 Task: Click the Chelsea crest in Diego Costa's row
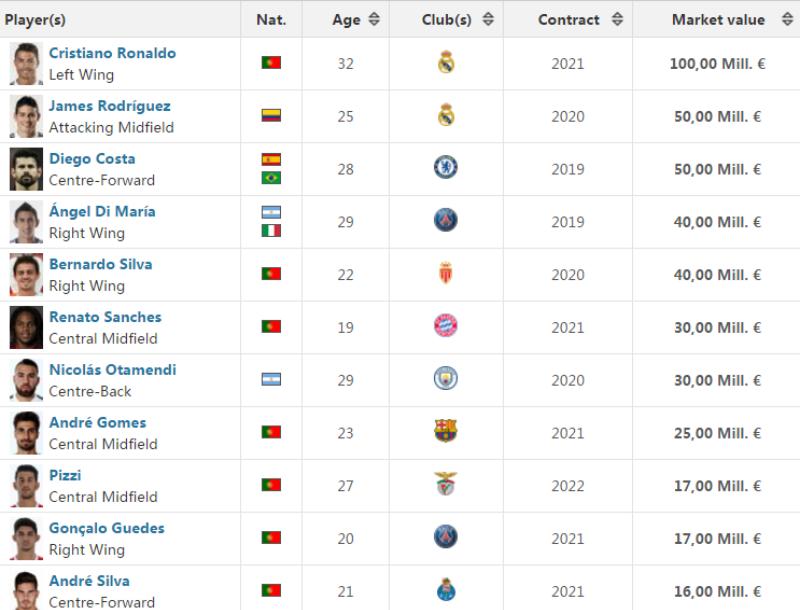[446, 168]
